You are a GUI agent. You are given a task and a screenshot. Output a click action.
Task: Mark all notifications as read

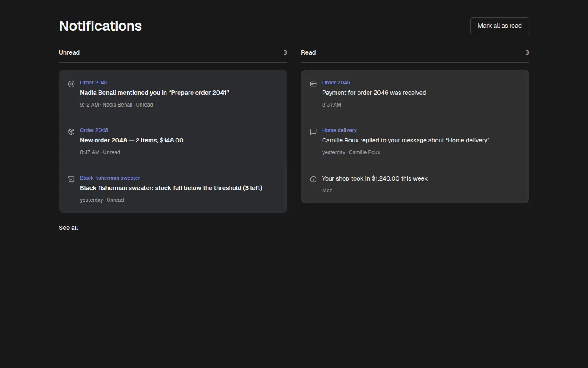pyautogui.click(x=499, y=26)
